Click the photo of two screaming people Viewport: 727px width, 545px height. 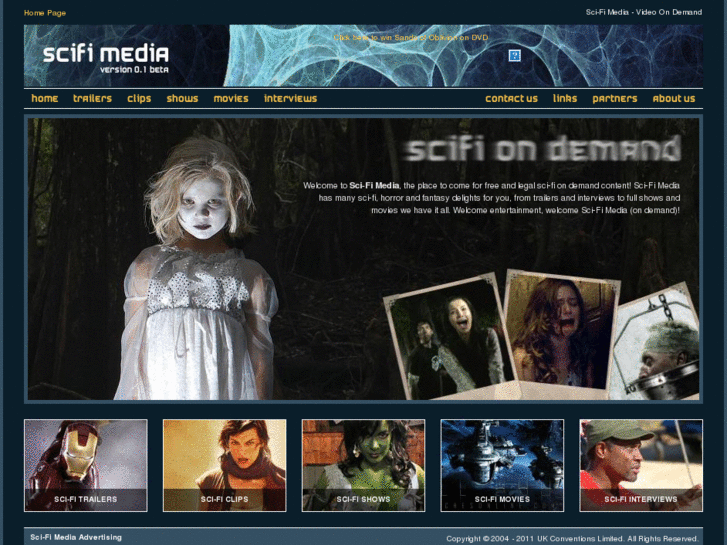point(449,338)
